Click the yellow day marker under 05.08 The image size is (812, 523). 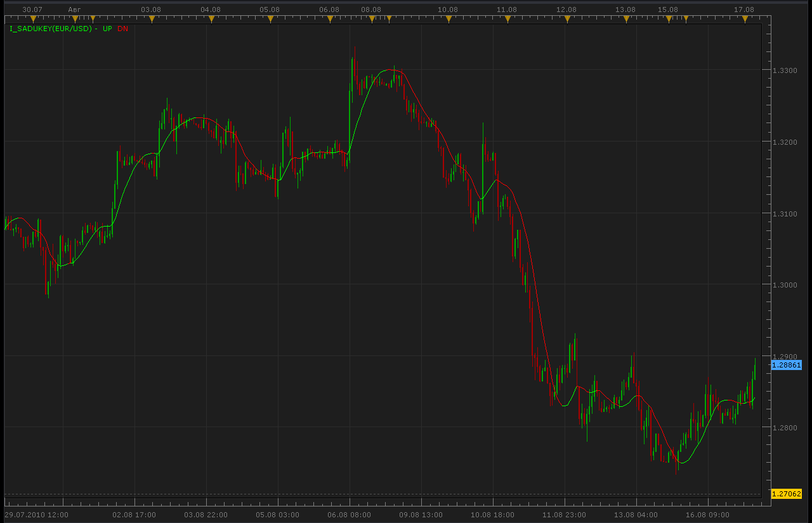coord(270,20)
